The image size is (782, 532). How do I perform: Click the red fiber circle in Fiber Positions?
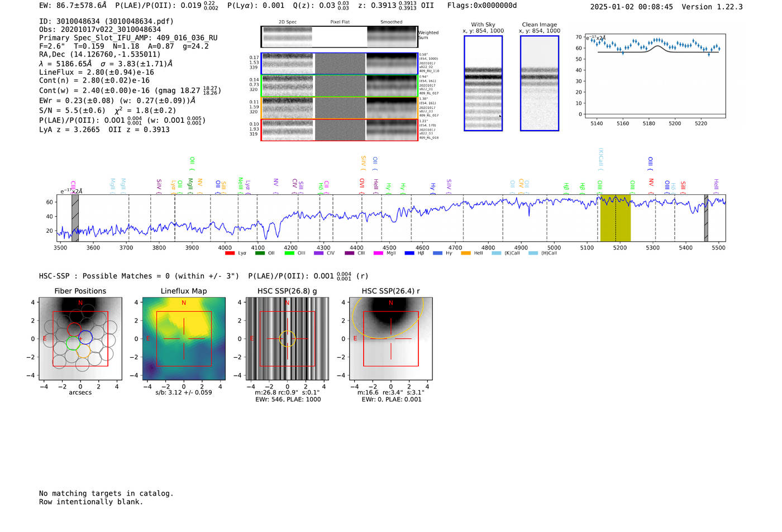[x=74, y=329]
